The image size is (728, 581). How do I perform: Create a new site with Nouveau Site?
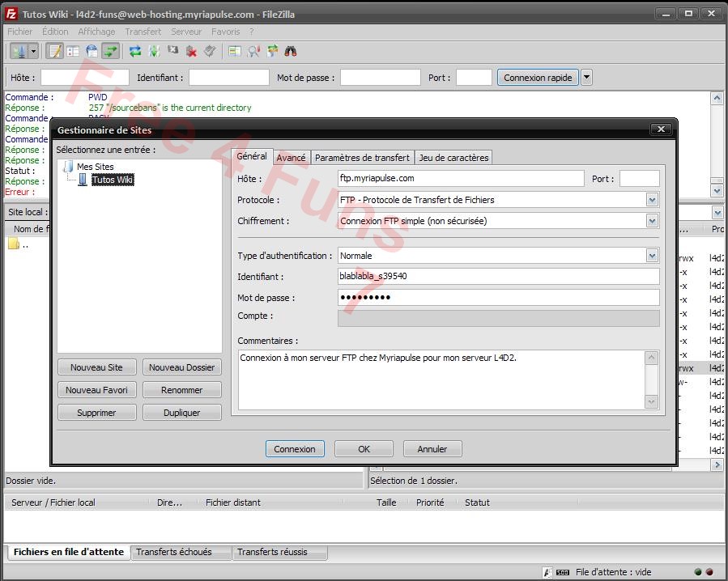tap(96, 367)
